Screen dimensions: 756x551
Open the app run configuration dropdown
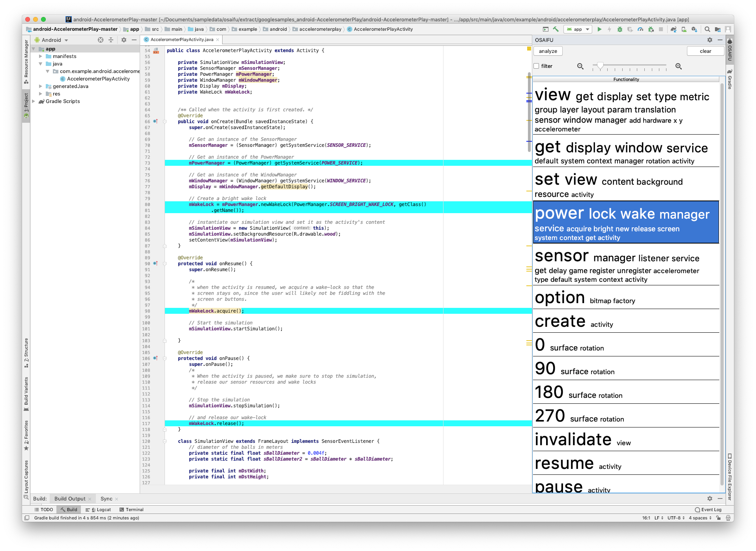point(578,29)
